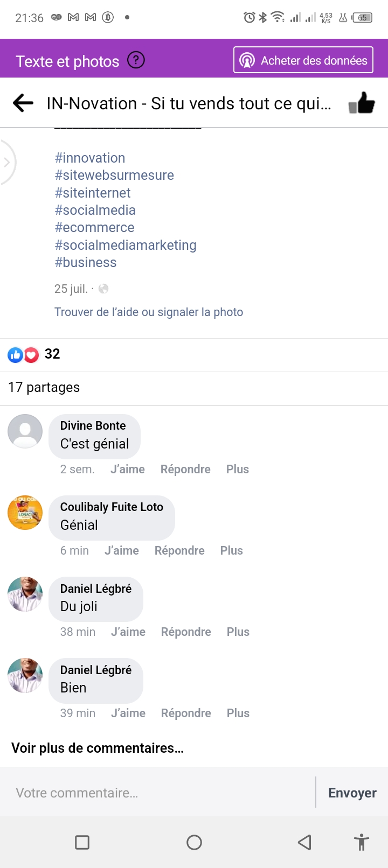Show more comments via Voir plus de commentaires
The height and width of the screenshot is (868, 388).
(98, 748)
